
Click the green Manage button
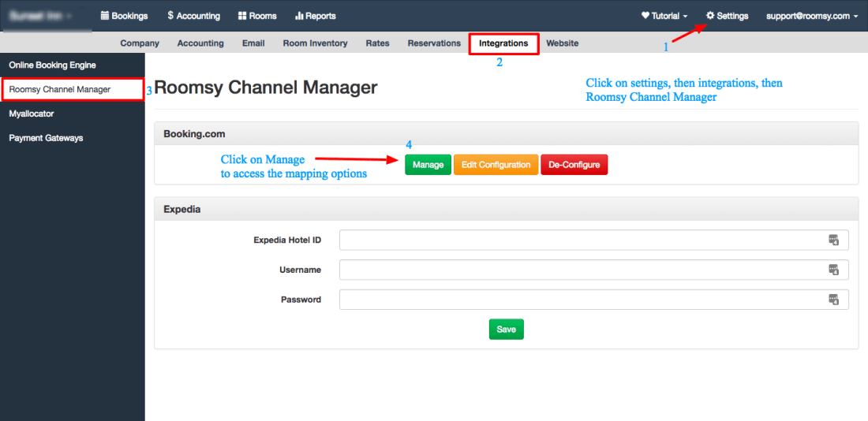coord(428,165)
